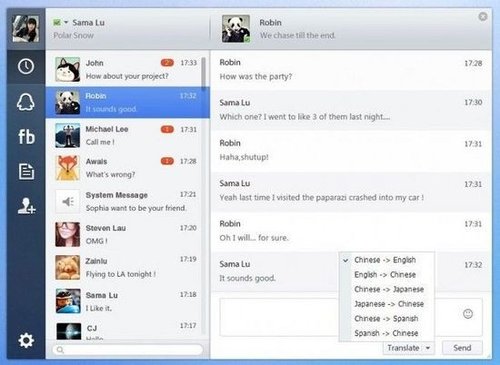Expand the status dropdown arrow beside Sama Lu
Image resolution: width=500 pixels, height=365 pixels.
click(x=66, y=22)
